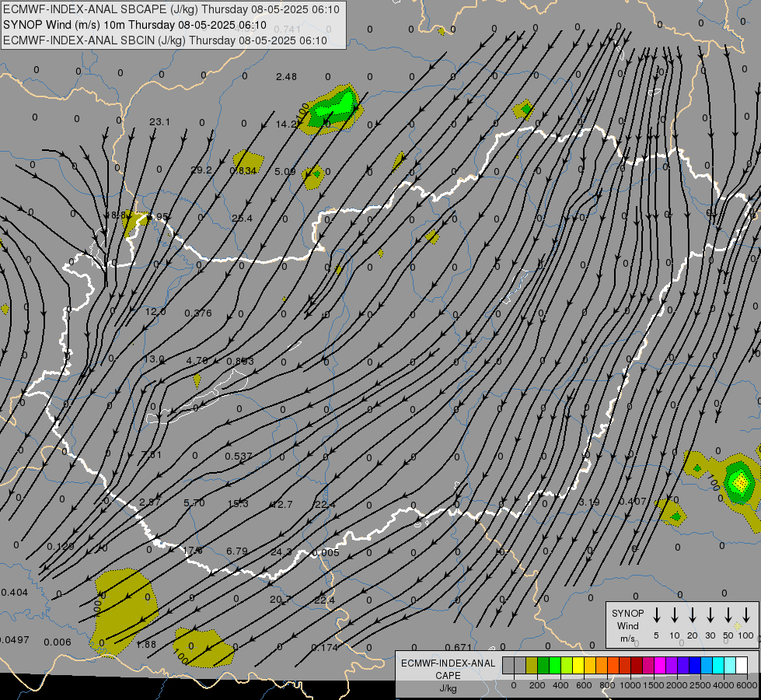Image resolution: width=761 pixels, height=700 pixels.
Task: Select the map value 5.70
Action: (x=194, y=502)
